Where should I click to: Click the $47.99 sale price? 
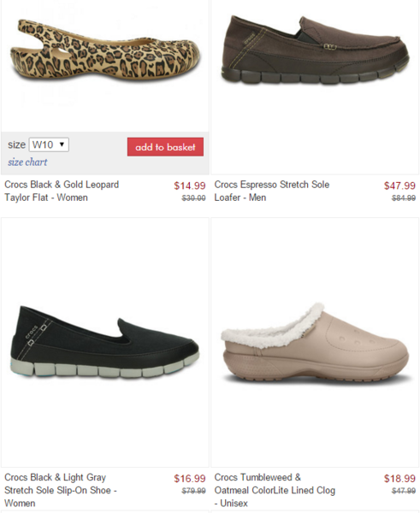pyautogui.click(x=399, y=186)
